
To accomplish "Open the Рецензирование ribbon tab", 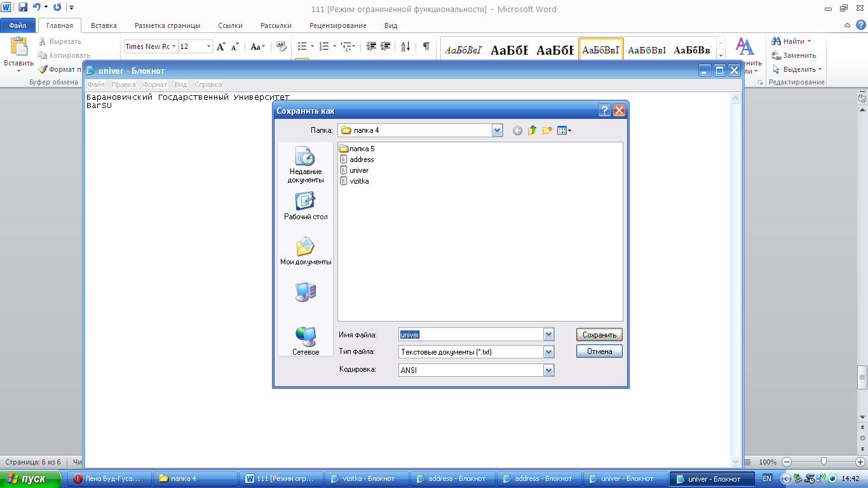I will [337, 25].
